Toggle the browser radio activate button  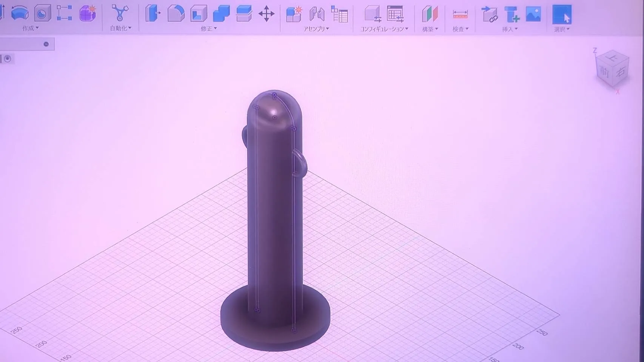point(8,59)
